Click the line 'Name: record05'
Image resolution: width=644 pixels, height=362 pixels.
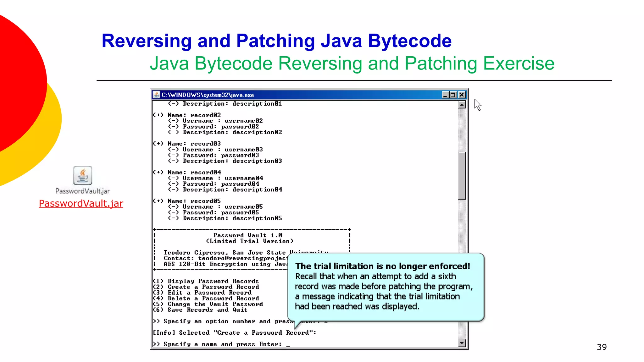pos(187,201)
